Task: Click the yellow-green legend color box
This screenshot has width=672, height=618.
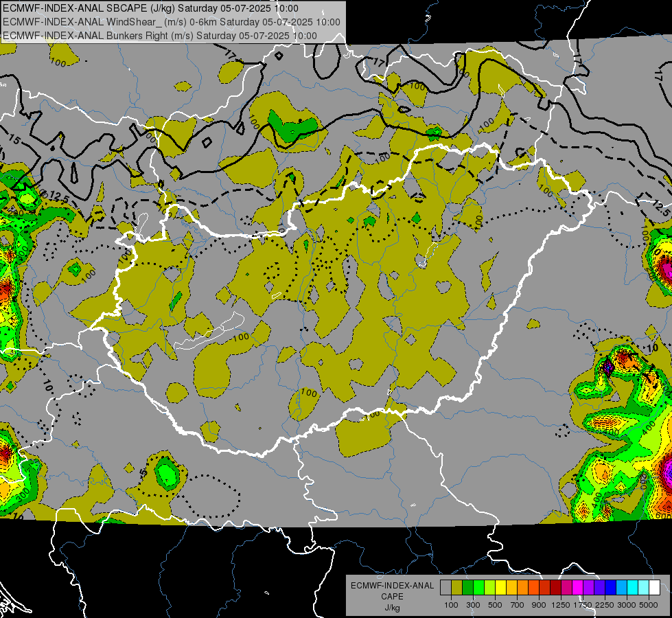Action: [490, 588]
